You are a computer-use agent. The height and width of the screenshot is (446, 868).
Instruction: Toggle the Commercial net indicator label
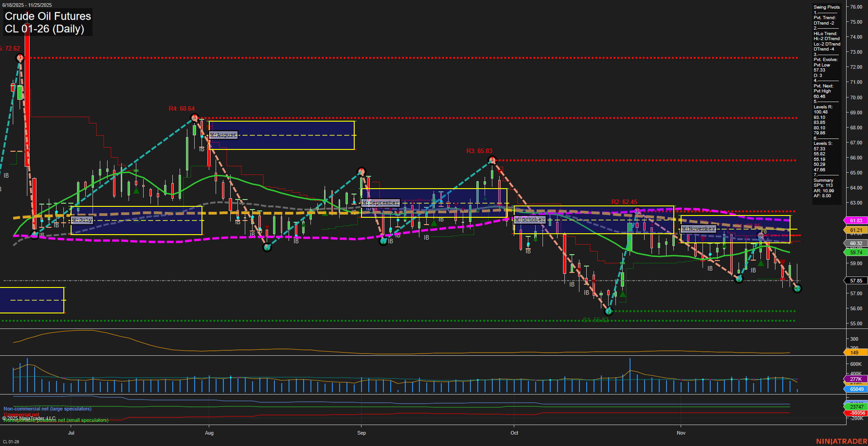pyautogui.click(x=20, y=415)
